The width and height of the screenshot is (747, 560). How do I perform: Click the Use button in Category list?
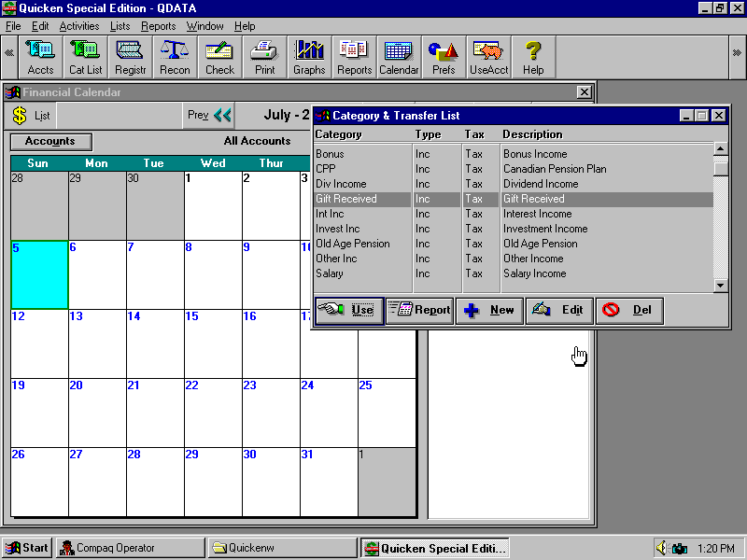[349, 311]
